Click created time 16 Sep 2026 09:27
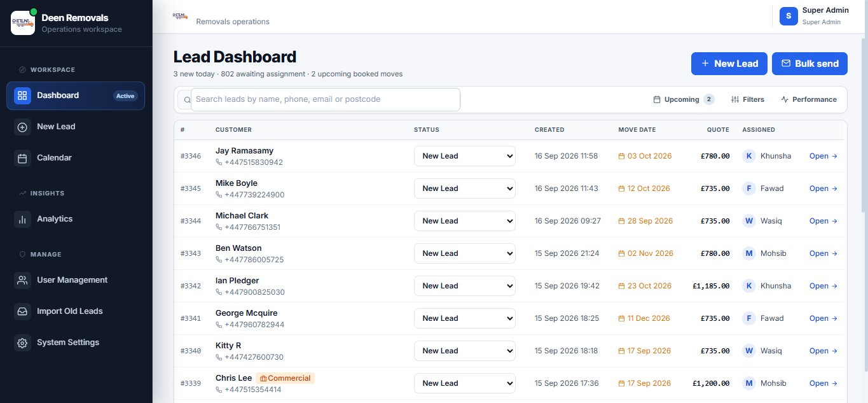This screenshot has height=403, width=868. coord(568,221)
